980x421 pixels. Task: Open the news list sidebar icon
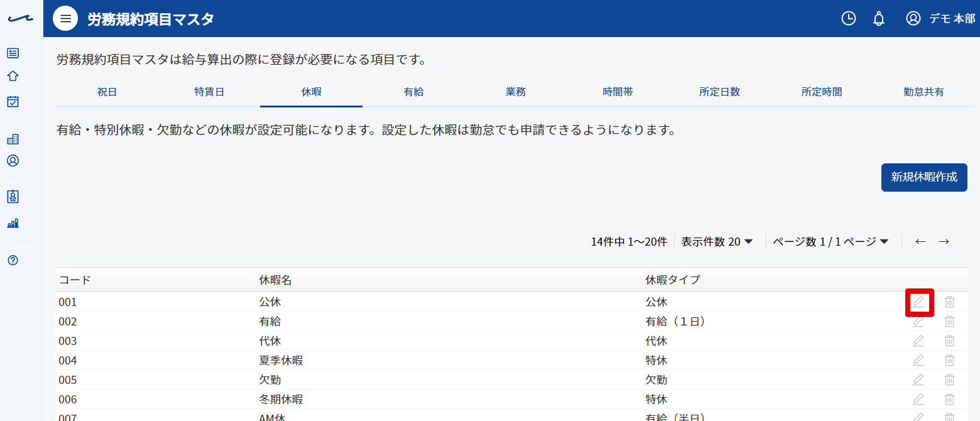click(13, 53)
